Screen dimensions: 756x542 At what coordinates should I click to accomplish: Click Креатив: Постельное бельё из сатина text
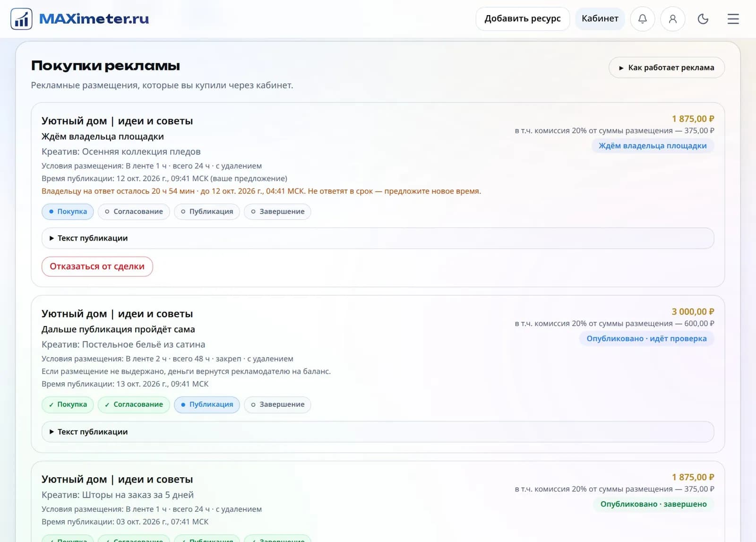123,344
